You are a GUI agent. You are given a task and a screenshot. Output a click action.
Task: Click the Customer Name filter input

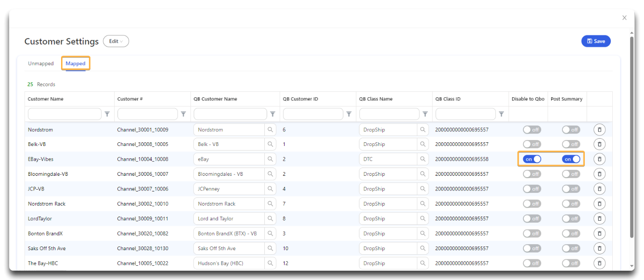tap(65, 114)
